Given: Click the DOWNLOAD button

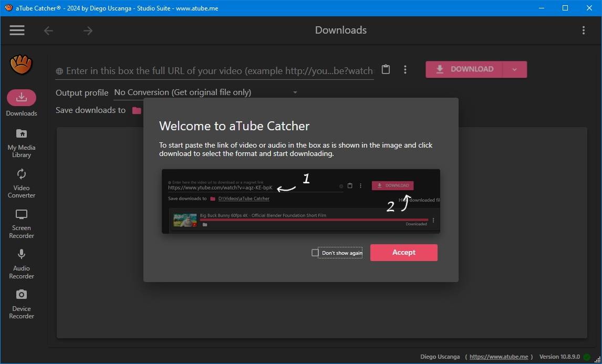Looking at the screenshot, I should point(464,69).
